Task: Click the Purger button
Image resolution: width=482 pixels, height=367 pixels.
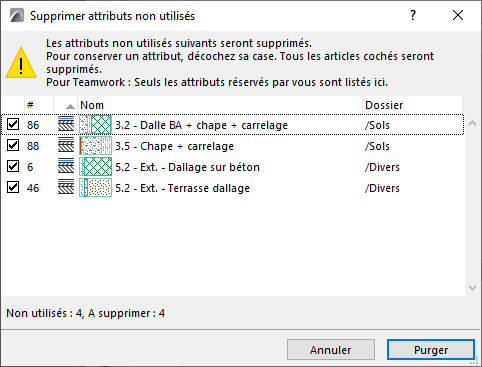Action: coord(431,350)
